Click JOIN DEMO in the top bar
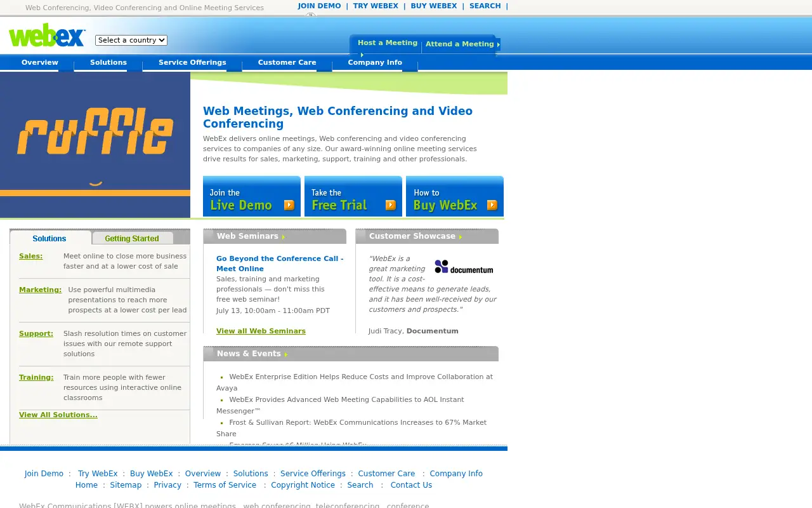 (320, 6)
